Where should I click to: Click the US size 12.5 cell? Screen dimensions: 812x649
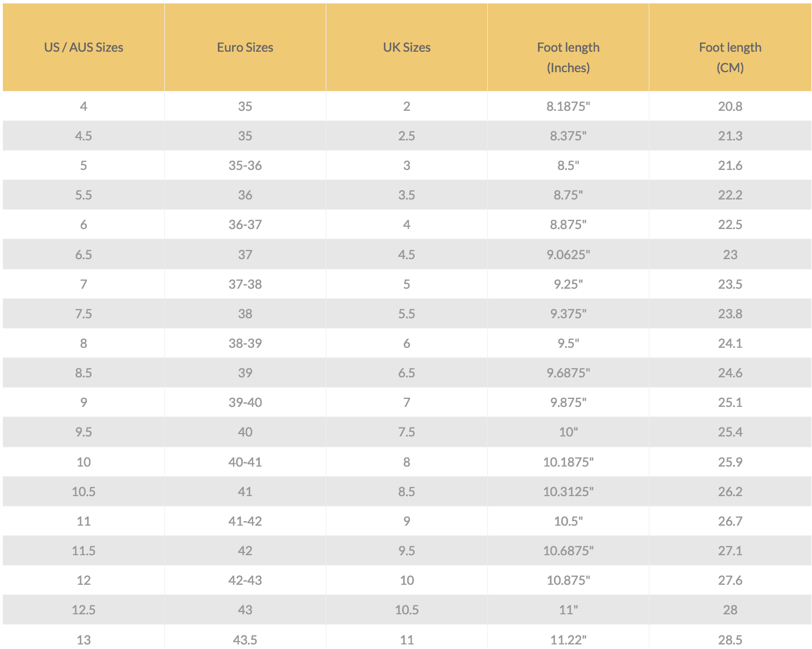(x=84, y=610)
